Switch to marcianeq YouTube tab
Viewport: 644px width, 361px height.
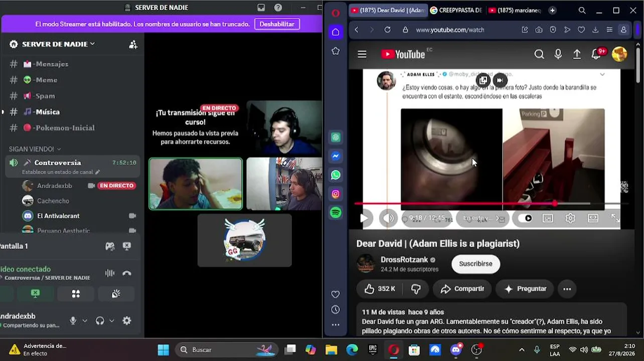(514, 10)
